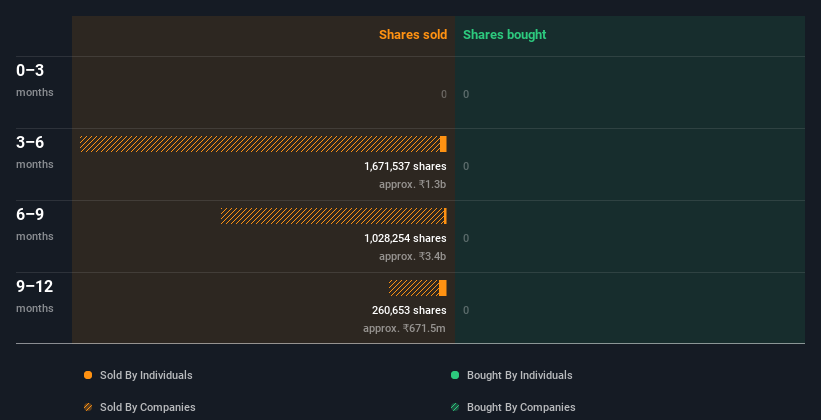This screenshot has height=420, width=821.
Task: Click the 9–12 months hatched companies bar
Action: point(414,288)
